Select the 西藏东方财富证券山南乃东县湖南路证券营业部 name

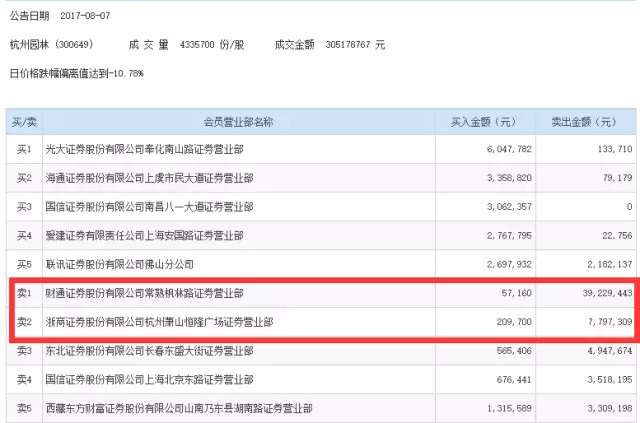pos(179,410)
